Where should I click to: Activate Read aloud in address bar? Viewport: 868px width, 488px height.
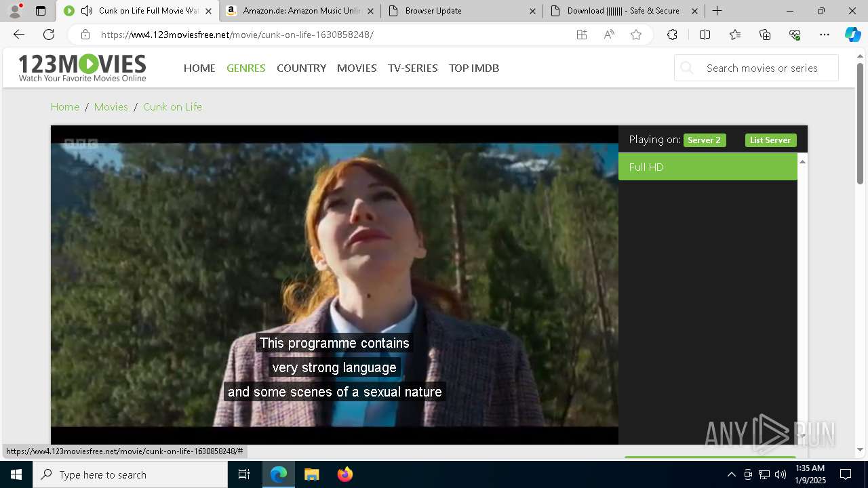(x=609, y=35)
